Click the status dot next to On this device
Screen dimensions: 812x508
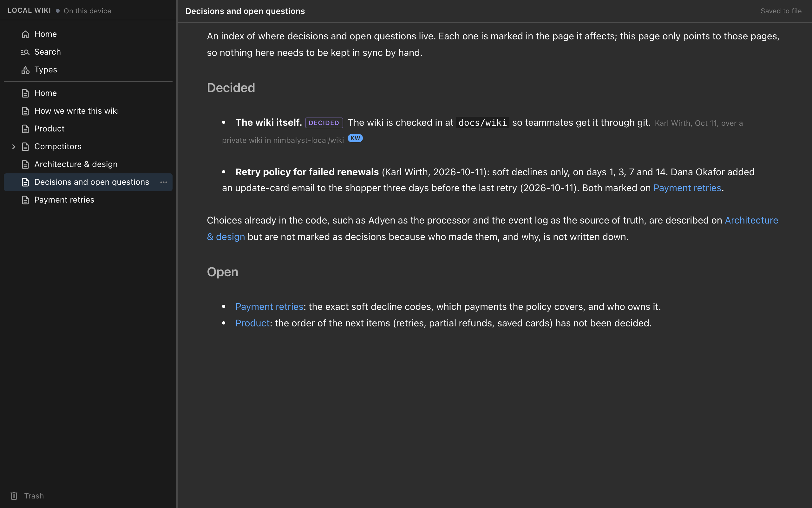pos(58,11)
